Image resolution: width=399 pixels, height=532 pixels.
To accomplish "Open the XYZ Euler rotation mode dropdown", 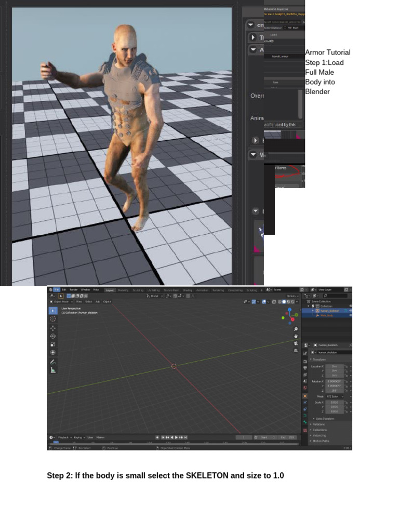I will click(x=335, y=396).
